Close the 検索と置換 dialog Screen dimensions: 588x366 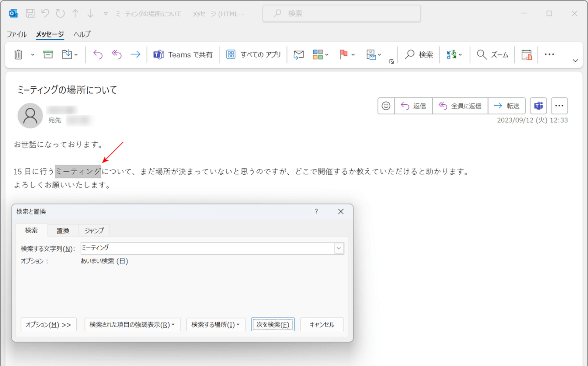341,211
